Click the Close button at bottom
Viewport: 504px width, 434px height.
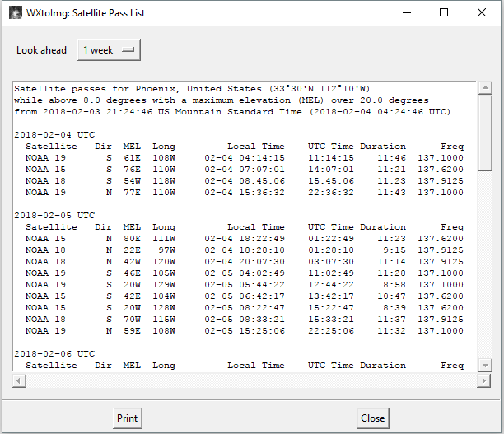pyautogui.click(x=372, y=418)
